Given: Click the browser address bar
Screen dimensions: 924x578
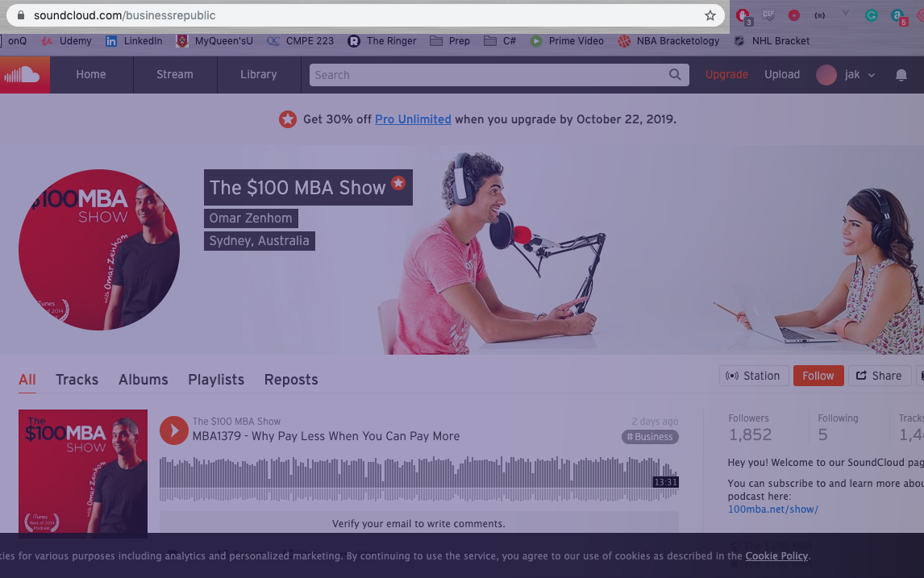Looking at the screenshot, I should [x=365, y=15].
